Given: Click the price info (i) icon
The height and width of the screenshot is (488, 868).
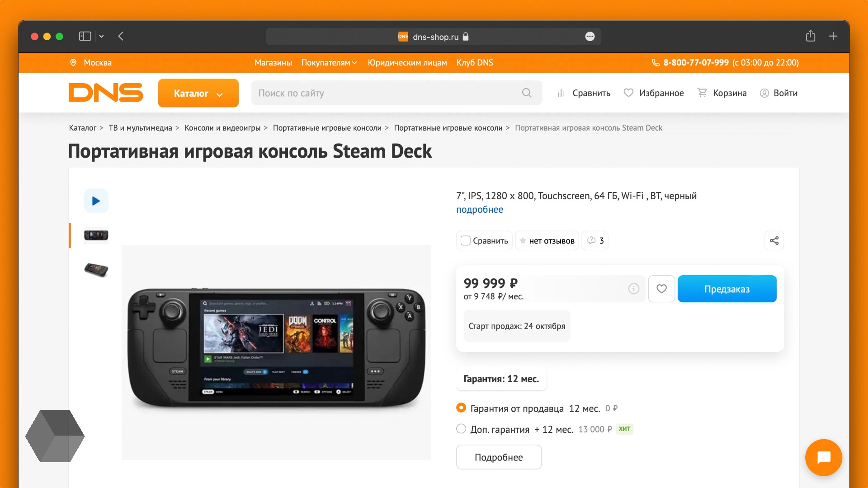Looking at the screenshot, I should [x=633, y=289].
